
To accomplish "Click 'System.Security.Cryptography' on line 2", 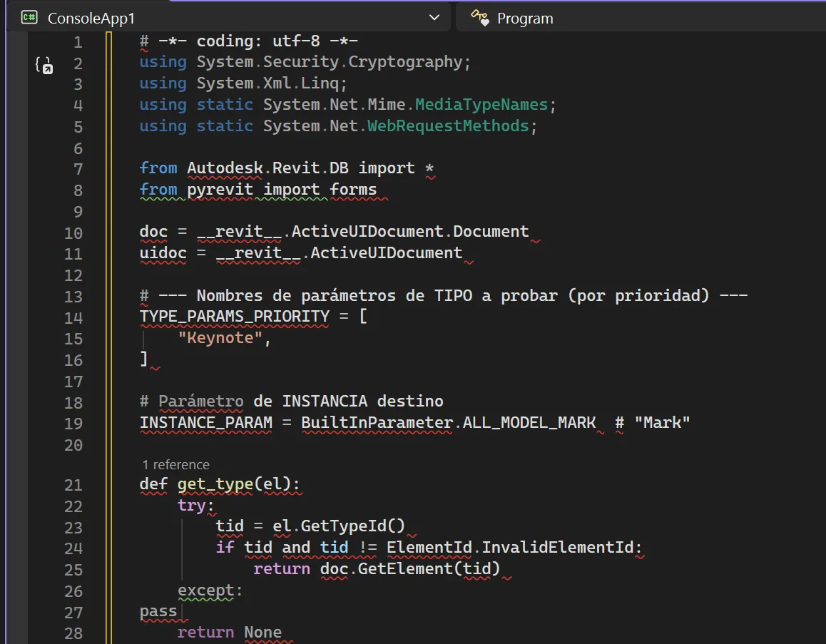I will [330, 62].
